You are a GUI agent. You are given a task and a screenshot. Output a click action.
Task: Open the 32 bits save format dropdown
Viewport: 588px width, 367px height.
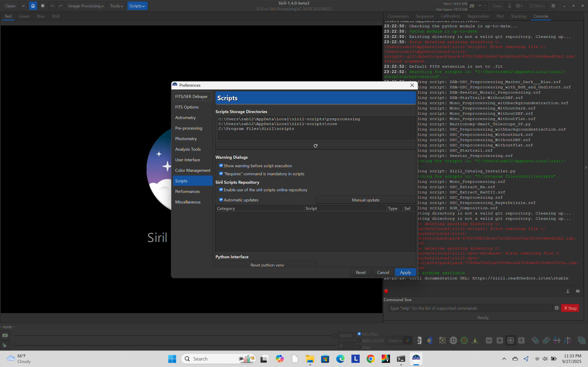pos(537,6)
